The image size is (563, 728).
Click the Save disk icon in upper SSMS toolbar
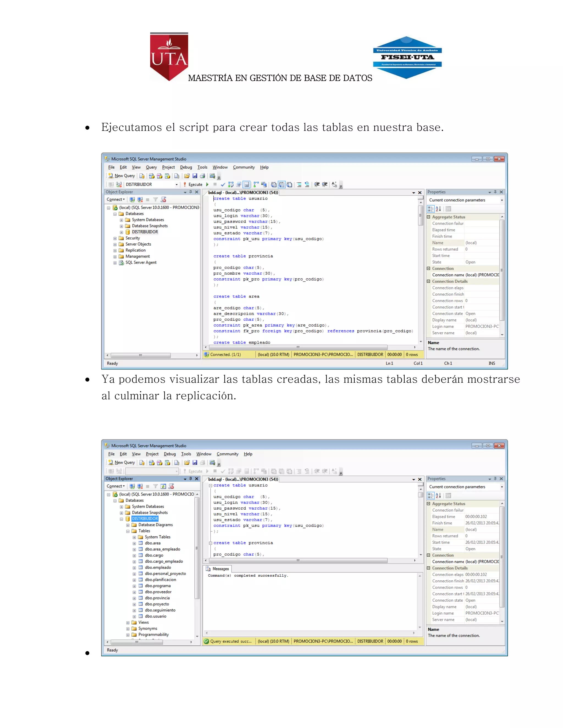click(195, 176)
